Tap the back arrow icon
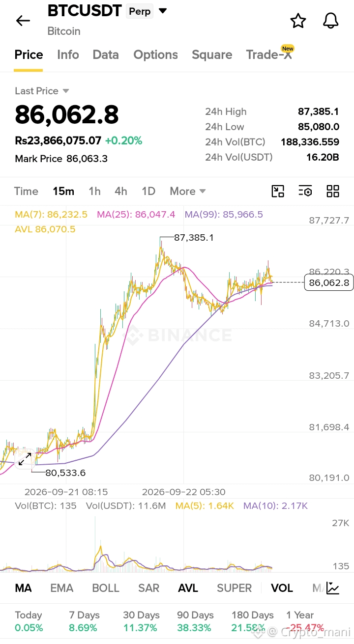 point(23,21)
